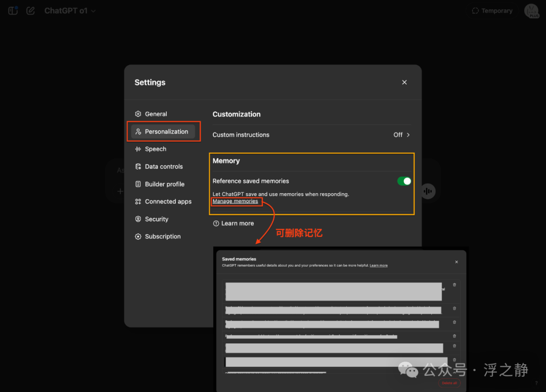Click trash icon on second memory
The width and height of the screenshot is (546, 392).
(x=454, y=308)
